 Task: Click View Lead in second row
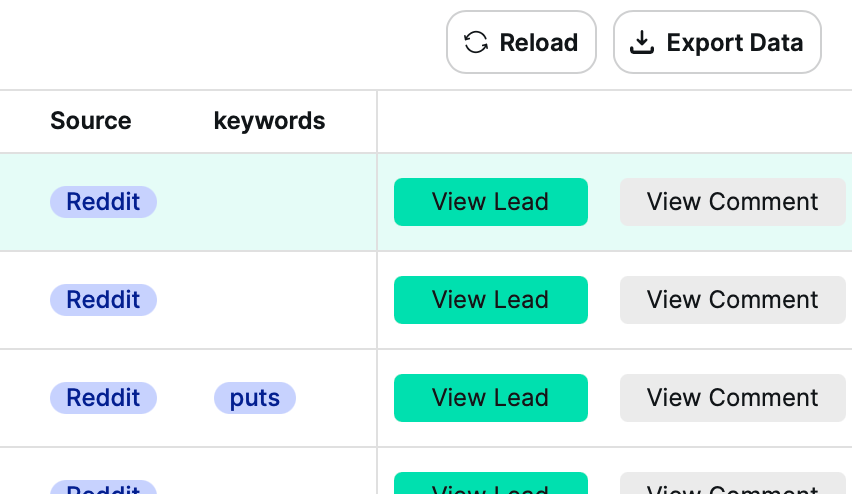(490, 300)
